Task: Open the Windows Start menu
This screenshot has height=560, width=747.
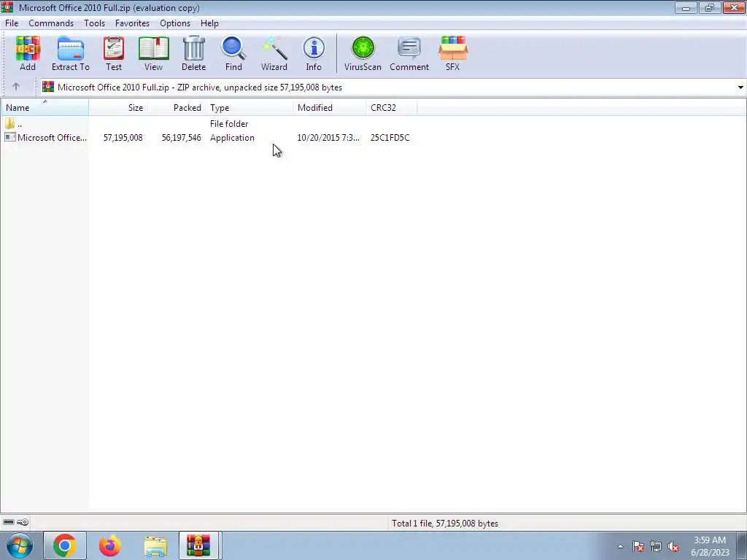Action: coord(19,546)
